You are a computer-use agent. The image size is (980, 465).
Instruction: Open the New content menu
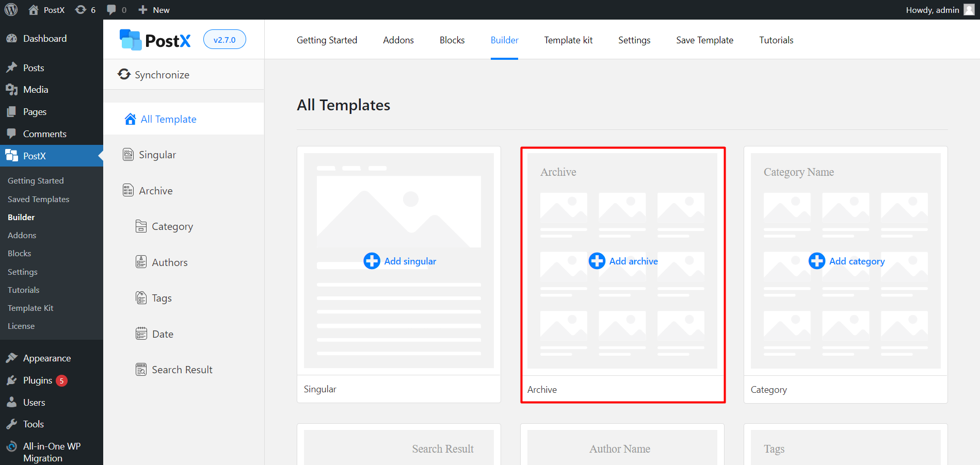(154, 10)
